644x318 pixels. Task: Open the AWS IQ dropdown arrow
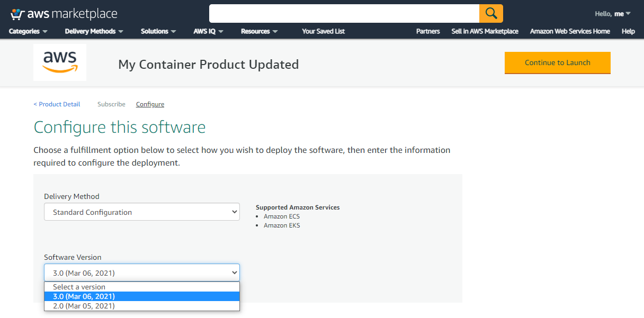tap(221, 31)
